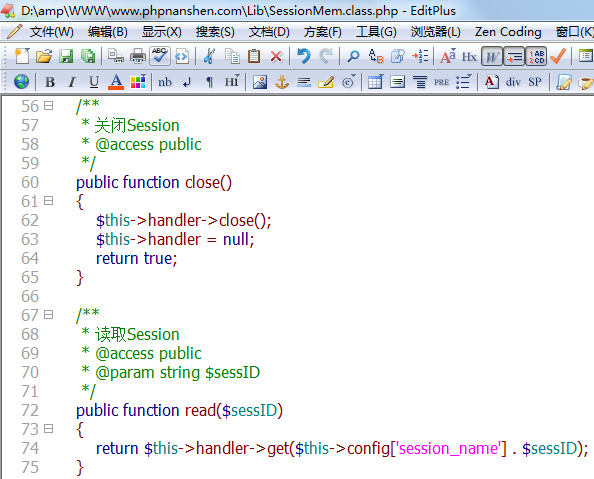
Task: Open the 文档(D) menu
Action: [x=269, y=32]
